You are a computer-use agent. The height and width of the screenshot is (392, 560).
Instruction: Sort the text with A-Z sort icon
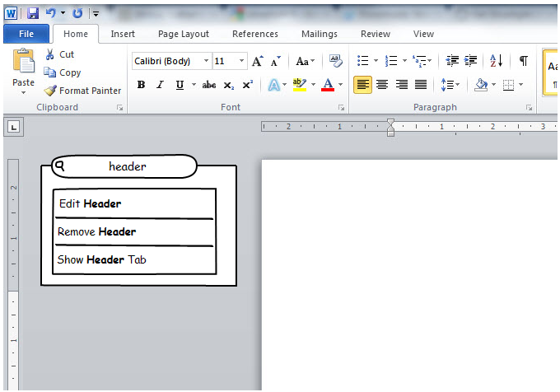pyautogui.click(x=496, y=61)
